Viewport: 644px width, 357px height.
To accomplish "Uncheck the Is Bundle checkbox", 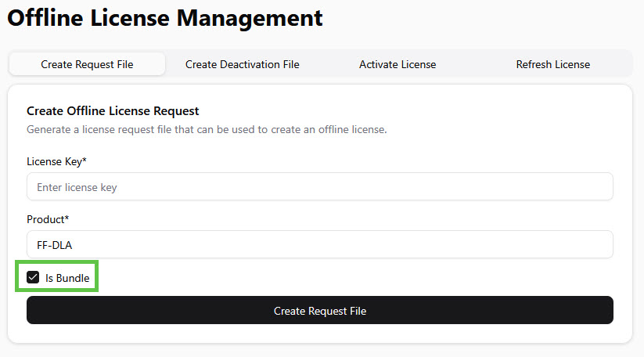I will click(x=33, y=277).
